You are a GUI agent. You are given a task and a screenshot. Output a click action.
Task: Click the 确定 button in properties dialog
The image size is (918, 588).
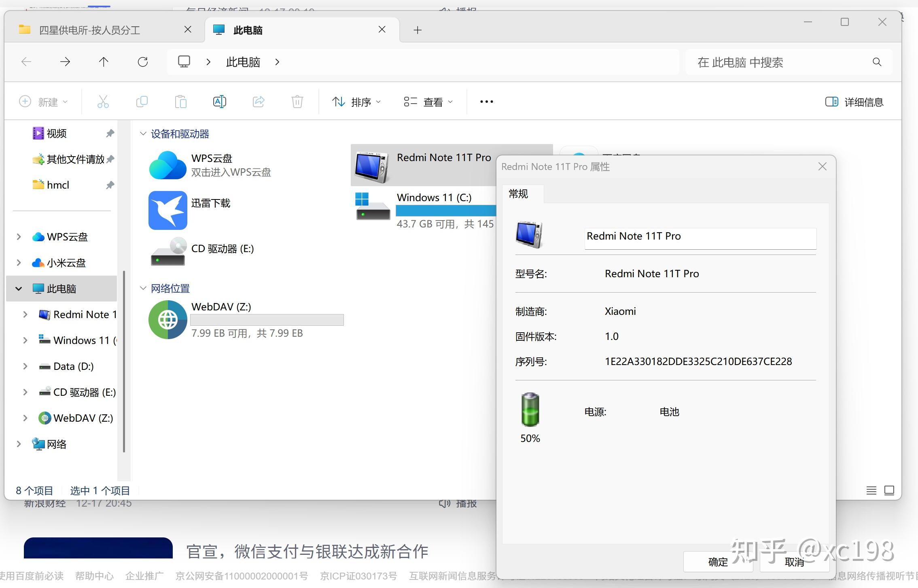pyautogui.click(x=718, y=562)
